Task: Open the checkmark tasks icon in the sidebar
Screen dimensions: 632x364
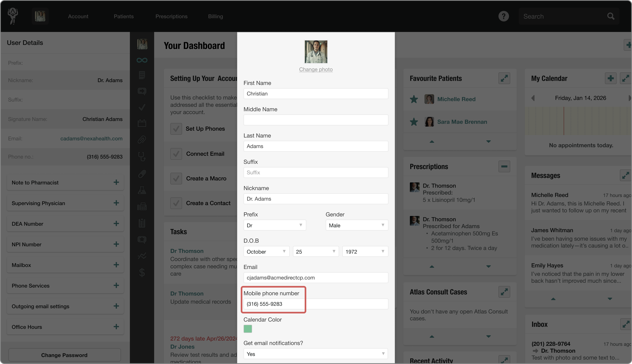Action: click(142, 108)
